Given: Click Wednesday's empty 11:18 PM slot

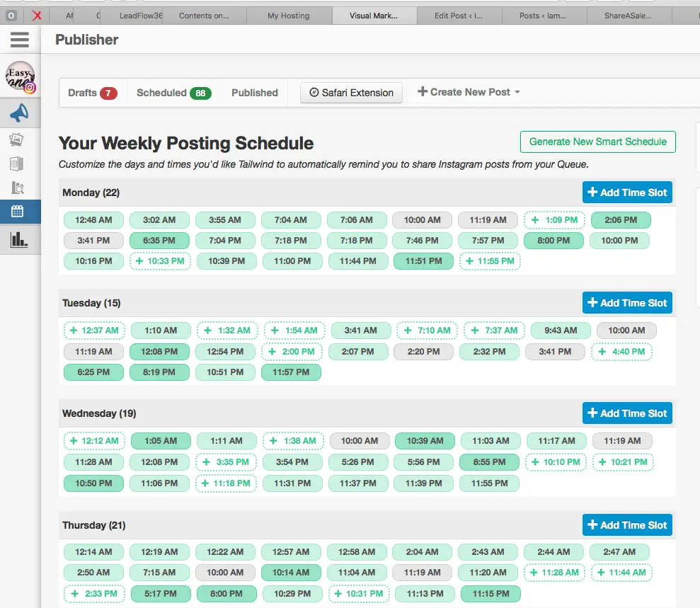Looking at the screenshot, I should [x=226, y=483].
